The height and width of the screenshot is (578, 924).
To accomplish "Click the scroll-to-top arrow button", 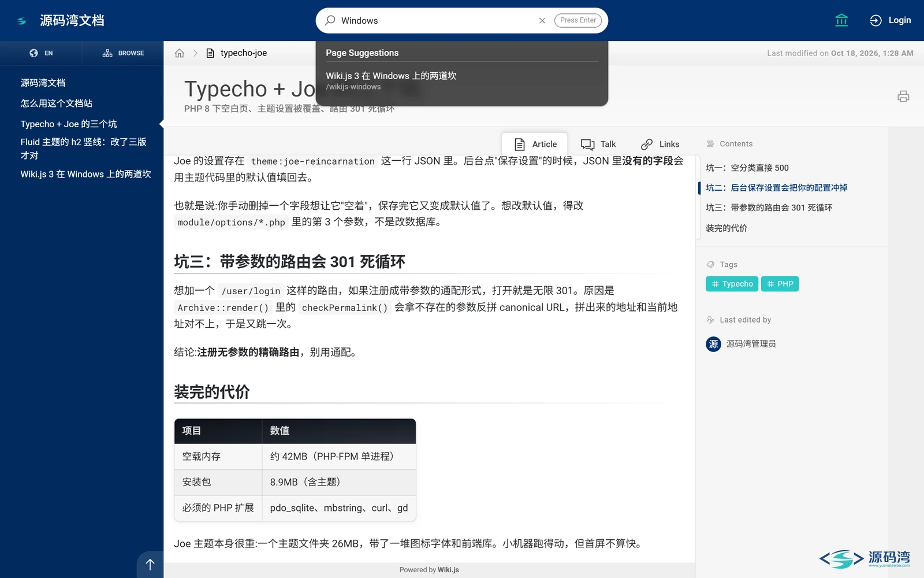I will [150, 565].
